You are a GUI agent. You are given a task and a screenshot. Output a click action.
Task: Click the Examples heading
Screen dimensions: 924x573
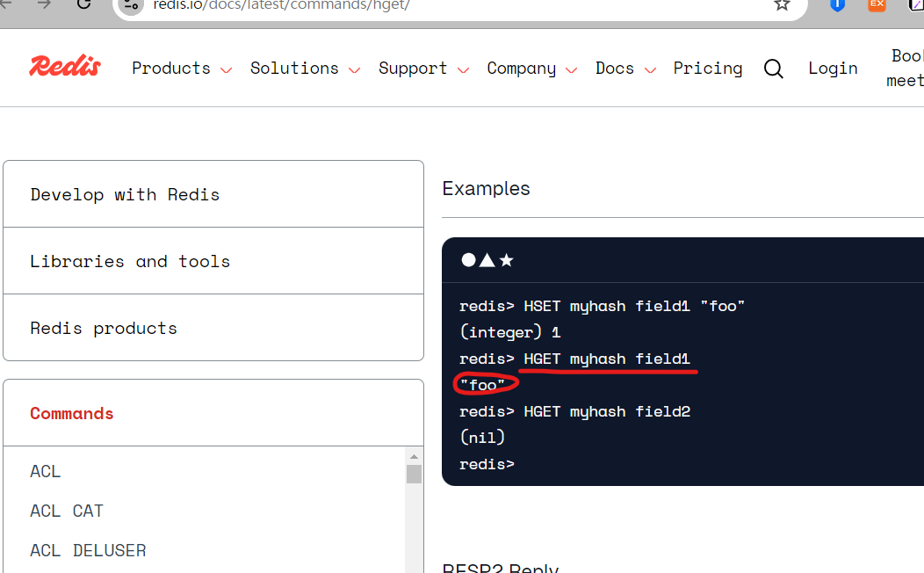click(487, 189)
